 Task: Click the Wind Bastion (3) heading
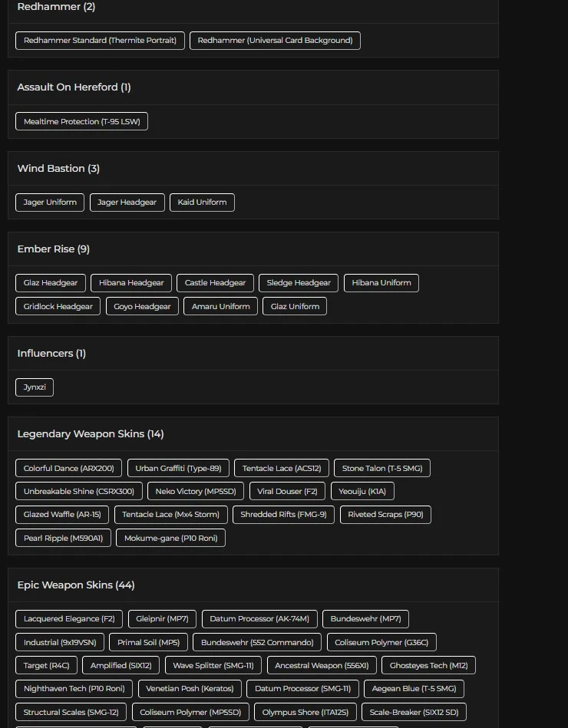coord(58,168)
